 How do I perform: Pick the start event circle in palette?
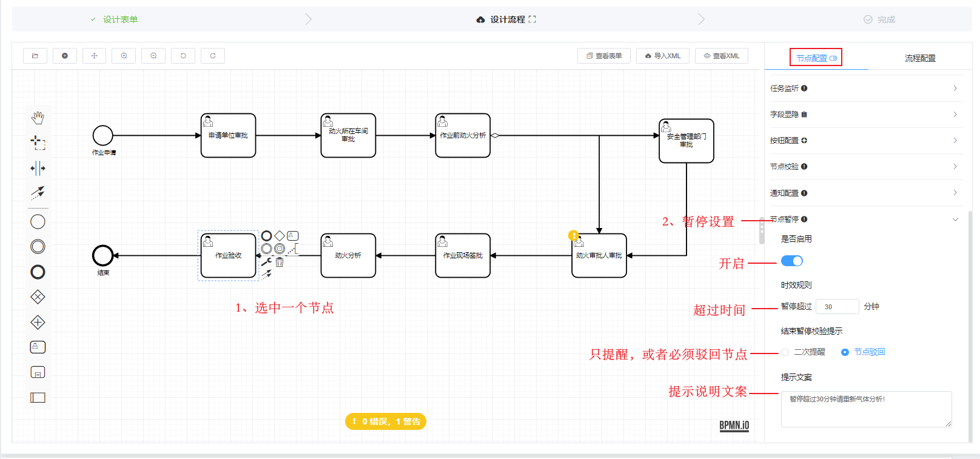coord(38,222)
